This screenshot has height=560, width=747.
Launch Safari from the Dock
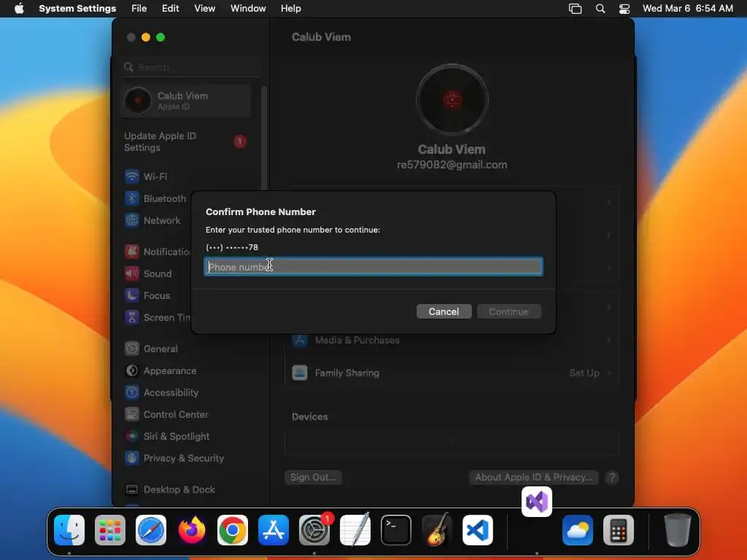coord(151,530)
